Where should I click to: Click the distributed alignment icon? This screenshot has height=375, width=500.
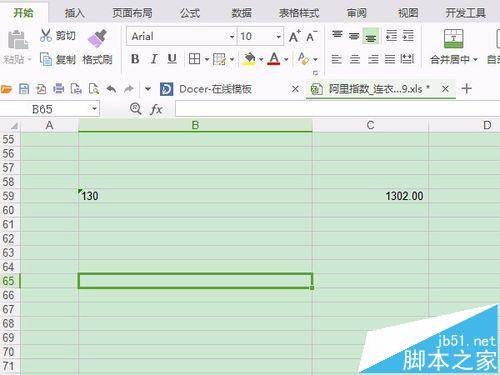(407, 59)
